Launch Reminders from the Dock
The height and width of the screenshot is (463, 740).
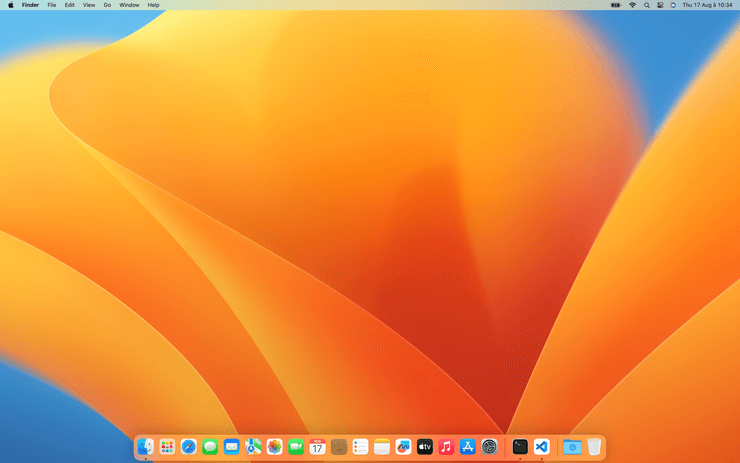click(361, 446)
